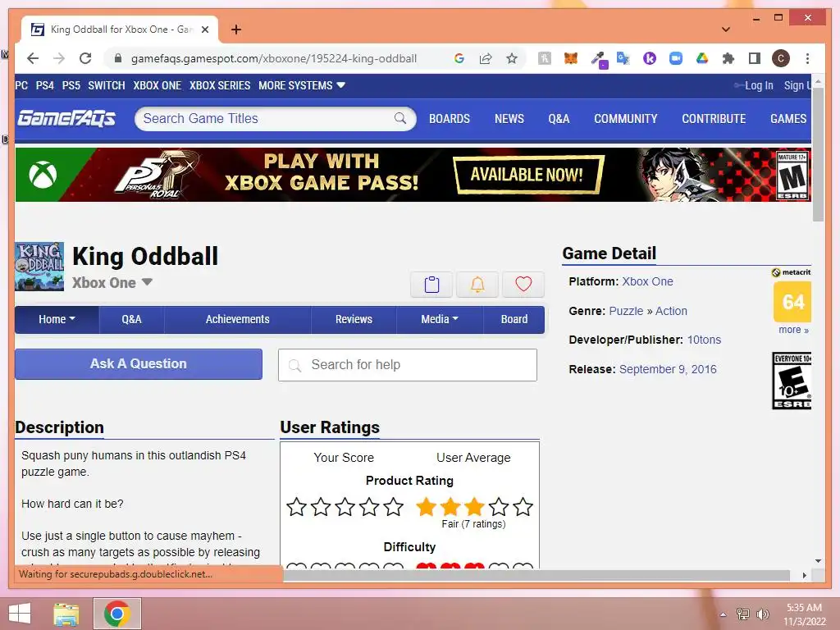
Task: Click the vertical page scrollbar thumb
Action: tap(818, 153)
